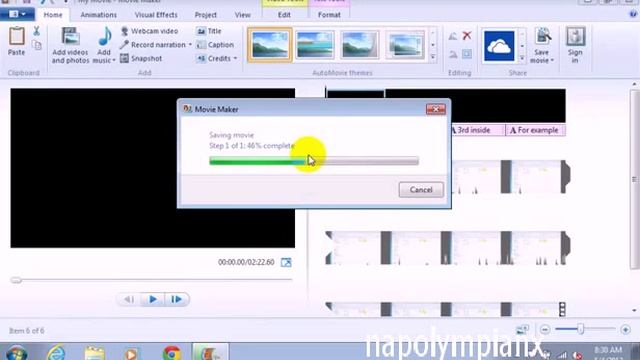The height and width of the screenshot is (360, 640).
Task: Click the Play button
Action: pos(153,300)
